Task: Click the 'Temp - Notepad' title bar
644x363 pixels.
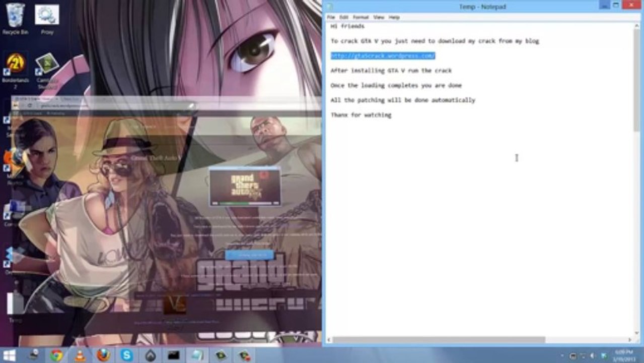Action: click(x=482, y=7)
